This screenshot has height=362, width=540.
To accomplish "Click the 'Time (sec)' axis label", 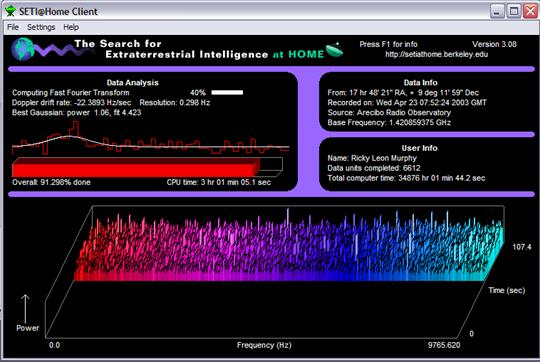I will pyautogui.click(x=507, y=290).
